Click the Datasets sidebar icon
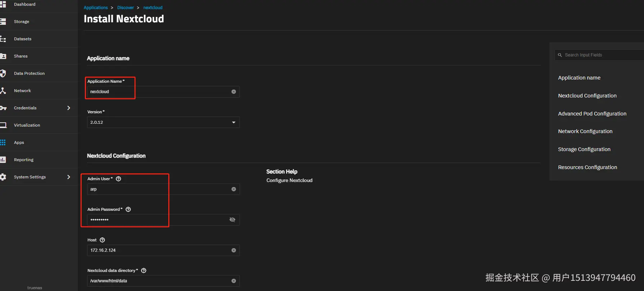Viewport: 644px width, 291px height. click(x=3, y=39)
